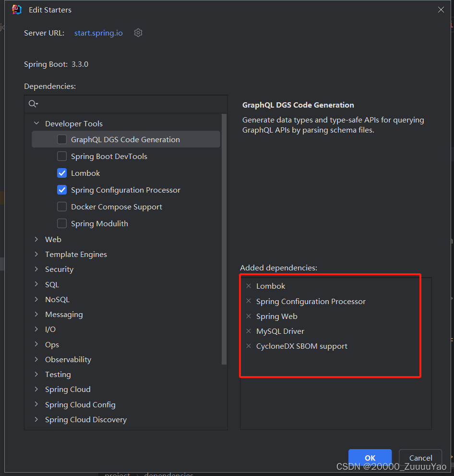454x476 pixels.
Task: Click the 'Spring Boot DevTools' label
Action: click(109, 156)
